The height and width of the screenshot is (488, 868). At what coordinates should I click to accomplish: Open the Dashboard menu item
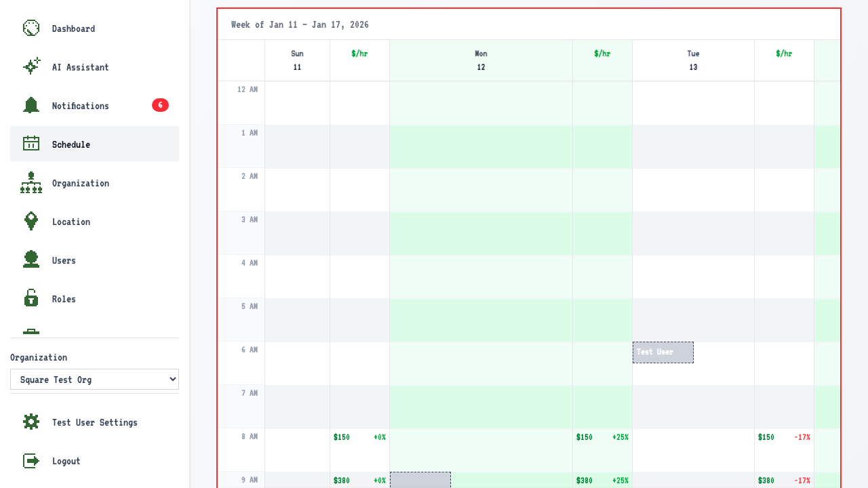(x=94, y=28)
